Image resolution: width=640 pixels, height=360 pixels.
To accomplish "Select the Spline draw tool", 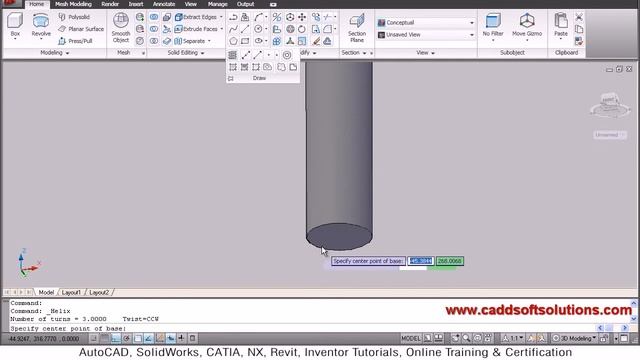I will [x=233, y=29].
